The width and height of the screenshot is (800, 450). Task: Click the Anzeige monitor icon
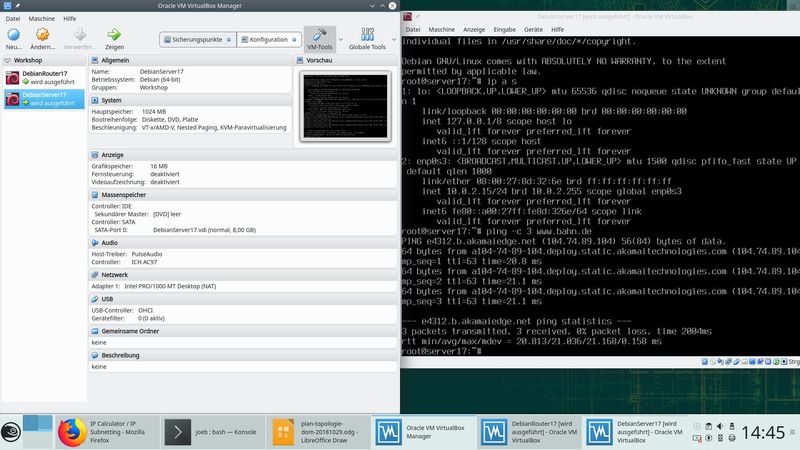point(94,155)
